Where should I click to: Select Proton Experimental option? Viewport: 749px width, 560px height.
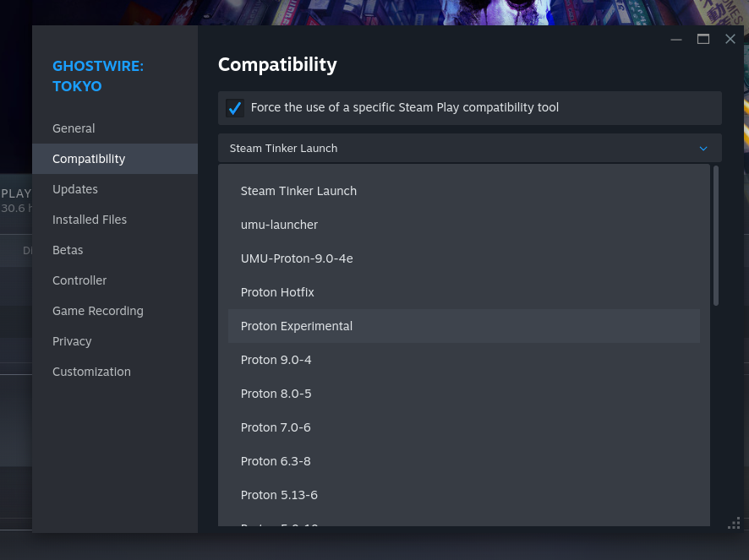[x=464, y=326]
